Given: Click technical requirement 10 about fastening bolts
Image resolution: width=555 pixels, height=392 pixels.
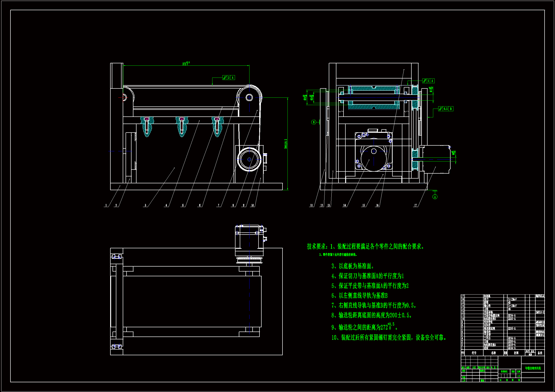Looking at the screenshot, I should [x=389, y=337].
